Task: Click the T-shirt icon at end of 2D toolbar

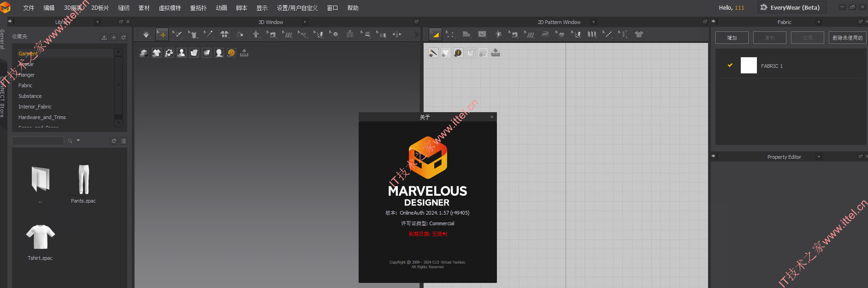Action: click(x=639, y=35)
